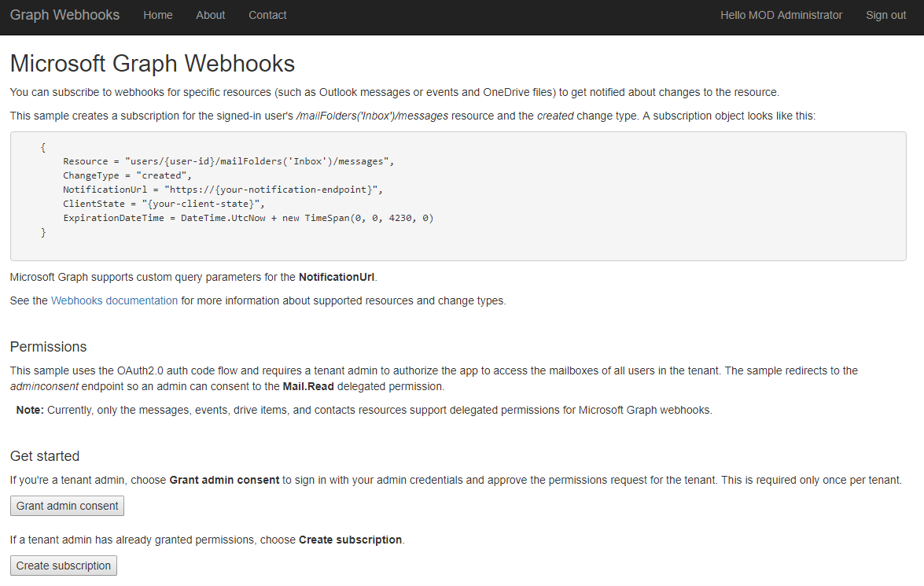Open the About page
Viewport: 924px width, 586px height.
[211, 15]
